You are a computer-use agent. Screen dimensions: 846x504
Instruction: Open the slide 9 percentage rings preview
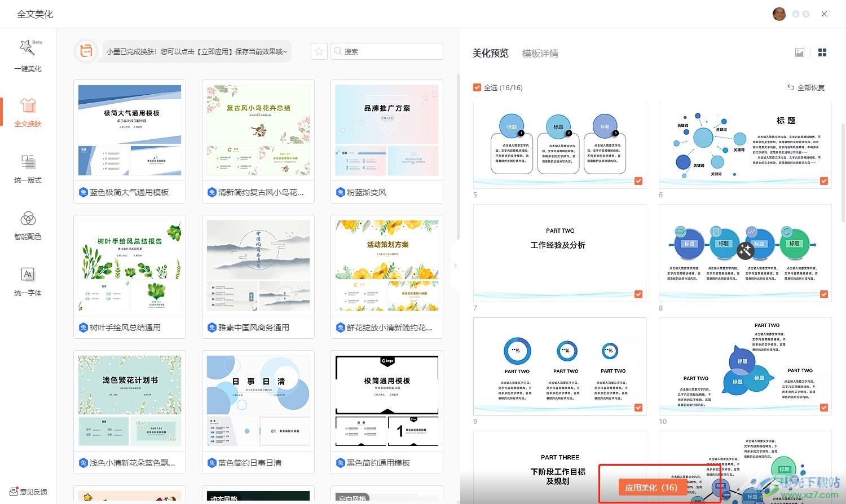coord(559,366)
